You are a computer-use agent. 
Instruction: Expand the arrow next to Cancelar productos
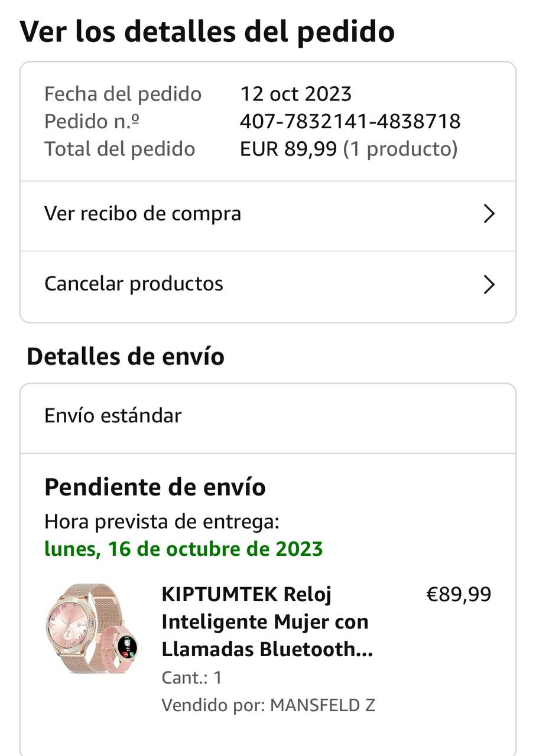pos(489,285)
